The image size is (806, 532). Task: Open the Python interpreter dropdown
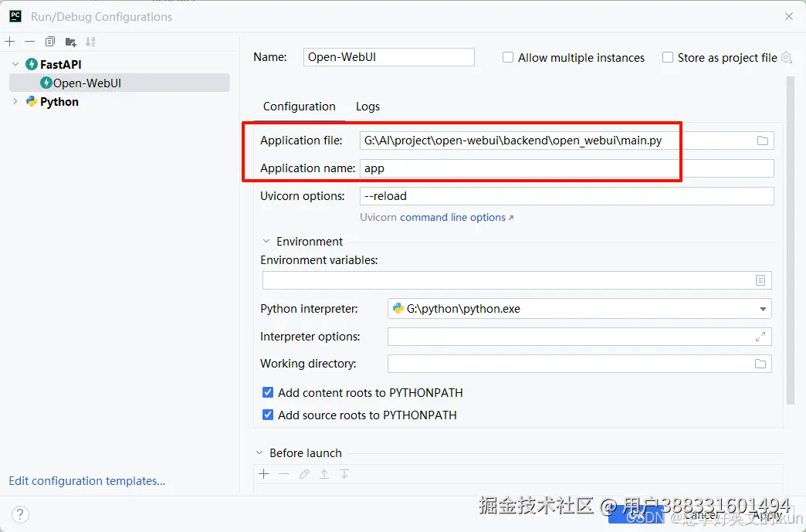763,309
